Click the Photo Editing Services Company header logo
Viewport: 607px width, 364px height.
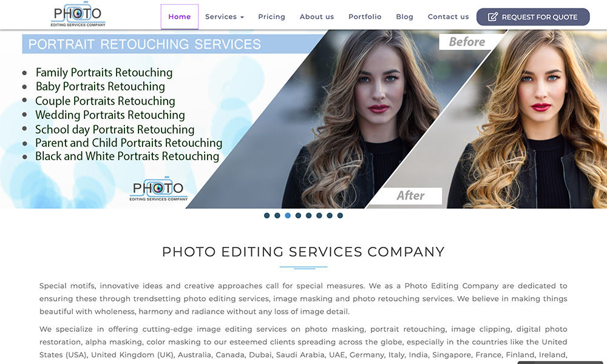click(78, 15)
